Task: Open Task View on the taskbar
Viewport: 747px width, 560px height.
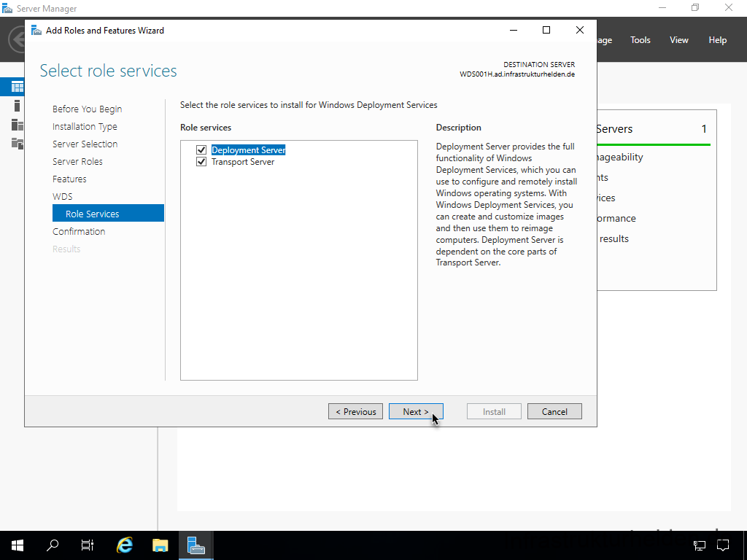Action: point(88,545)
